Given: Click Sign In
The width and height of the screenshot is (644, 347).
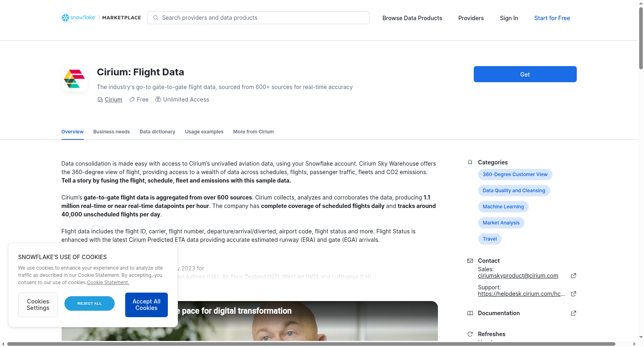Looking at the screenshot, I should (509, 18).
